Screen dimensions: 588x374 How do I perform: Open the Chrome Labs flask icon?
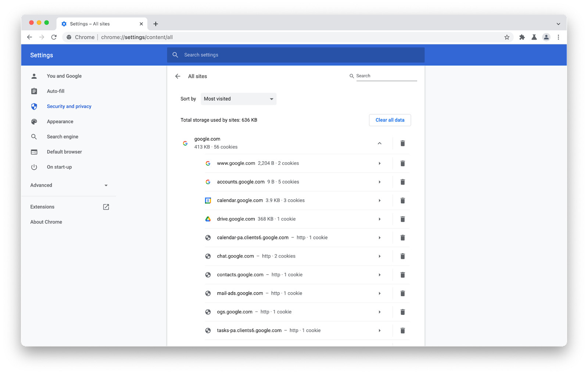tap(534, 37)
